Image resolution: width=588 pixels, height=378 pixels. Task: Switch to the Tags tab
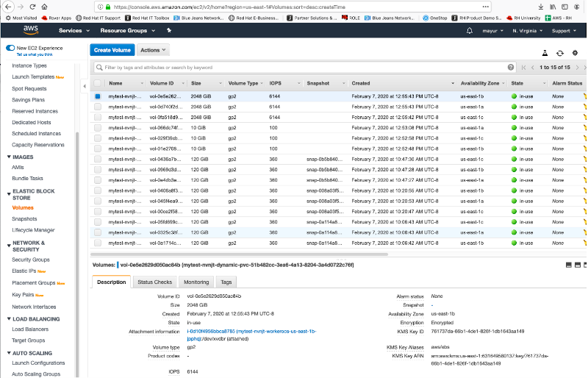pyautogui.click(x=226, y=282)
